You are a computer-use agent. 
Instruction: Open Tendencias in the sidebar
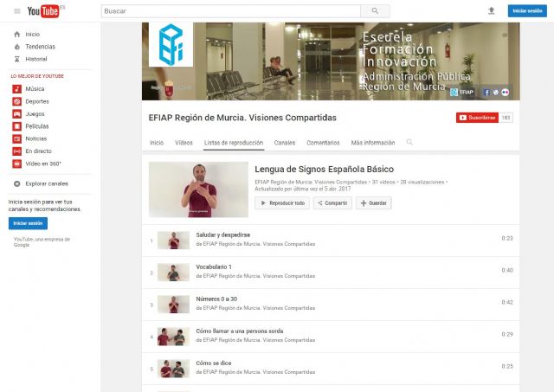click(x=39, y=47)
